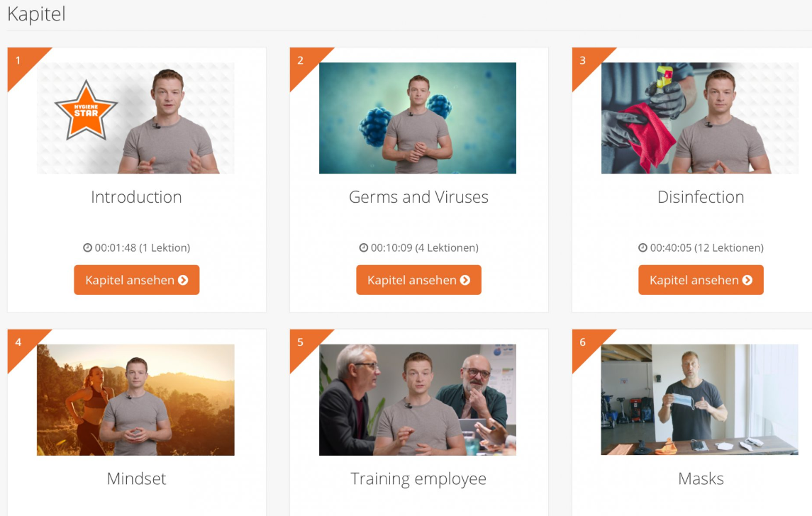Click clock icon beside 00:40:05 duration

[x=643, y=248]
